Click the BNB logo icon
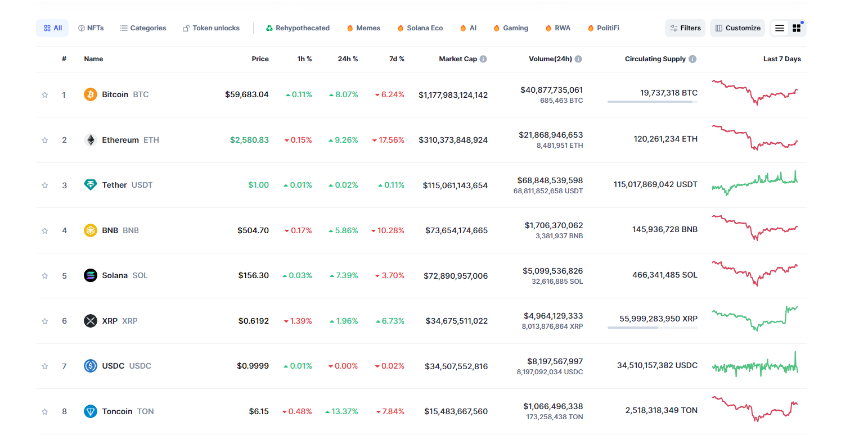This screenshot has width=868, height=440. pos(91,230)
